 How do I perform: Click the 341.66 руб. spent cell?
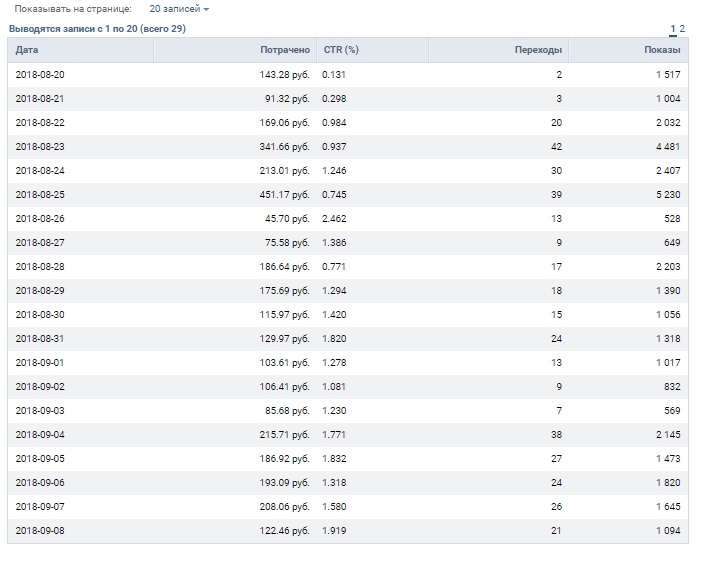(x=283, y=147)
